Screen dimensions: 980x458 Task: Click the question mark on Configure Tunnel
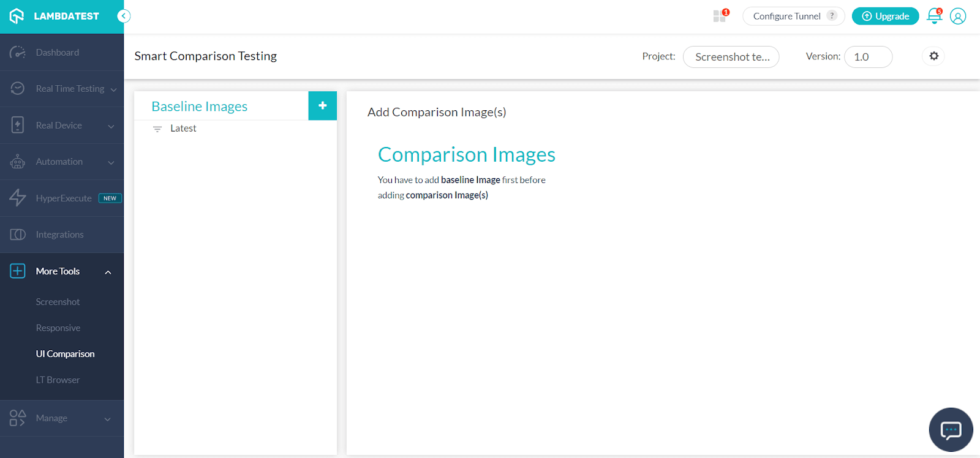[832, 16]
